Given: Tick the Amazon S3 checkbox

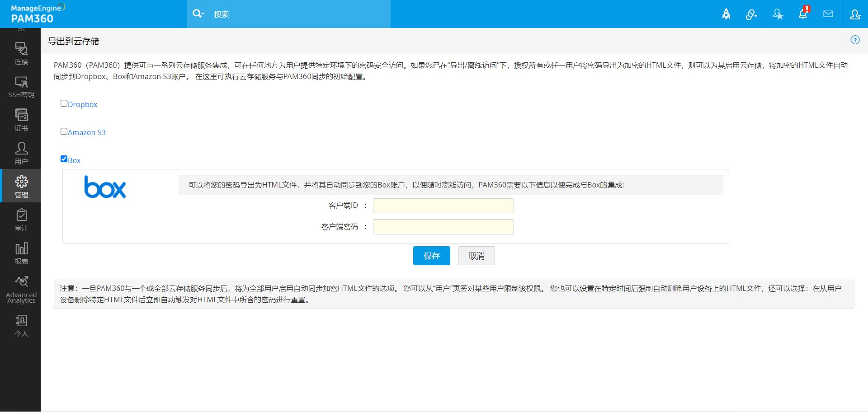Looking at the screenshot, I should click(64, 131).
